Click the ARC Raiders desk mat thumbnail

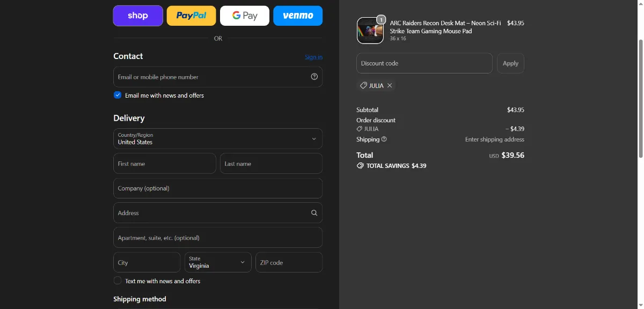pyautogui.click(x=370, y=31)
